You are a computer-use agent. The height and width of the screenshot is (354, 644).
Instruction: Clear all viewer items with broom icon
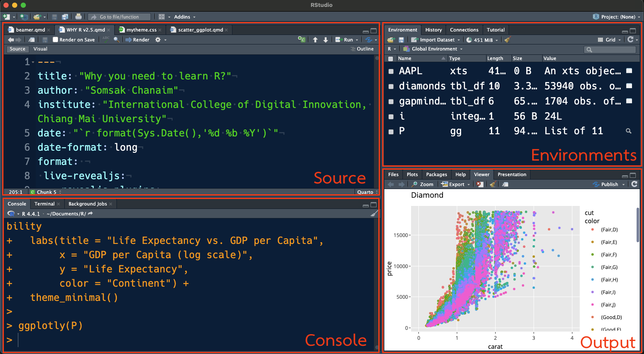(493, 184)
